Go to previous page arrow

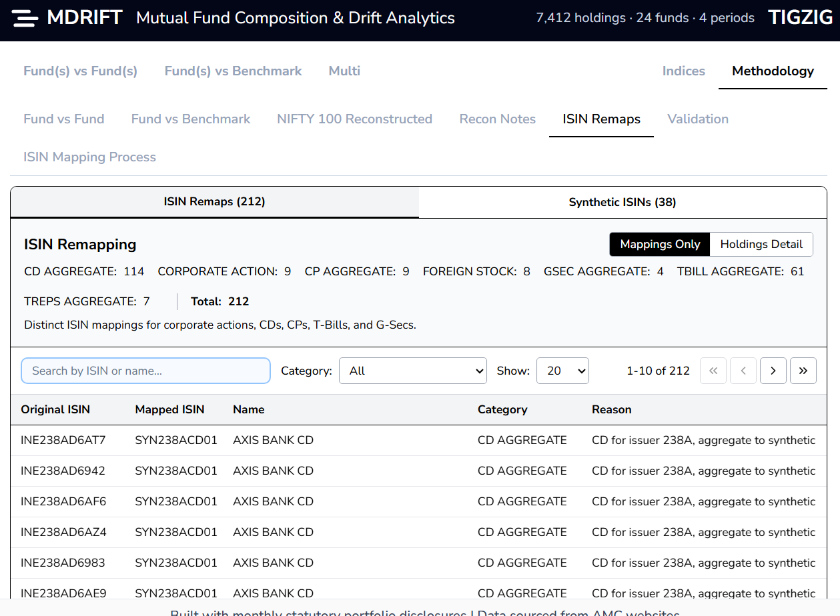coord(743,371)
